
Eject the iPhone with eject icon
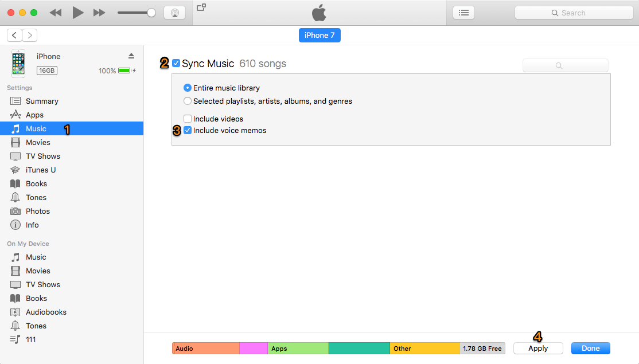(131, 56)
